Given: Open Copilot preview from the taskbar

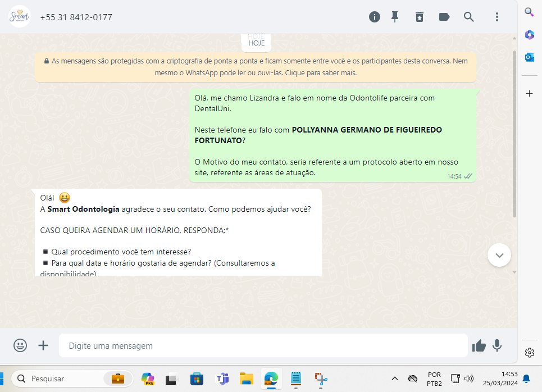Looking at the screenshot, I should pyautogui.click(x=148, y=379).
